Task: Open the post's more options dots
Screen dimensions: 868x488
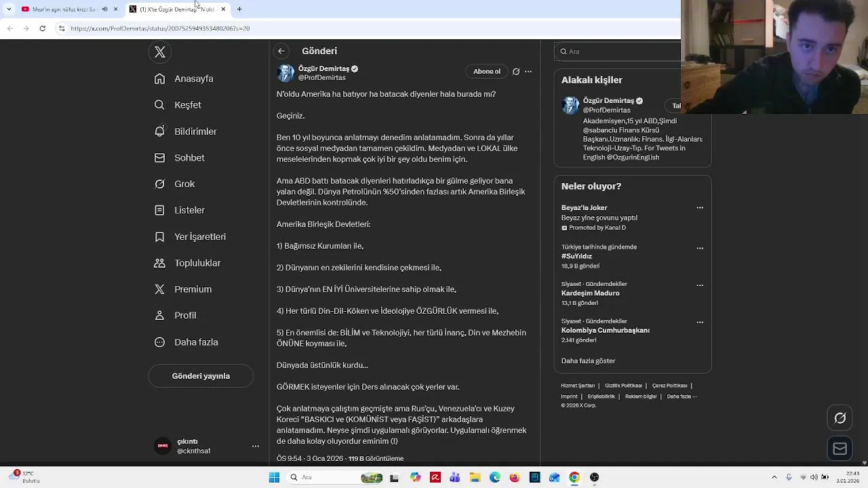Action: click(528, 71)
